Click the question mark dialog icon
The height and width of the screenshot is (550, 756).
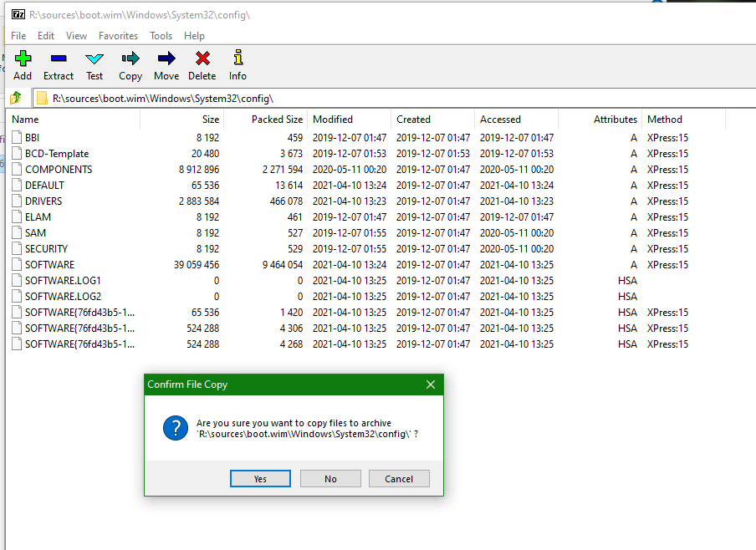tap(176, 428)
